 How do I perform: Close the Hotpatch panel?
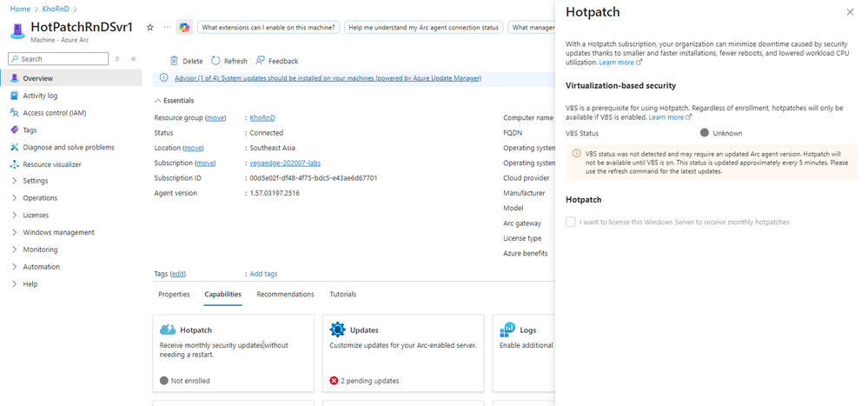[x=851, y=12]
